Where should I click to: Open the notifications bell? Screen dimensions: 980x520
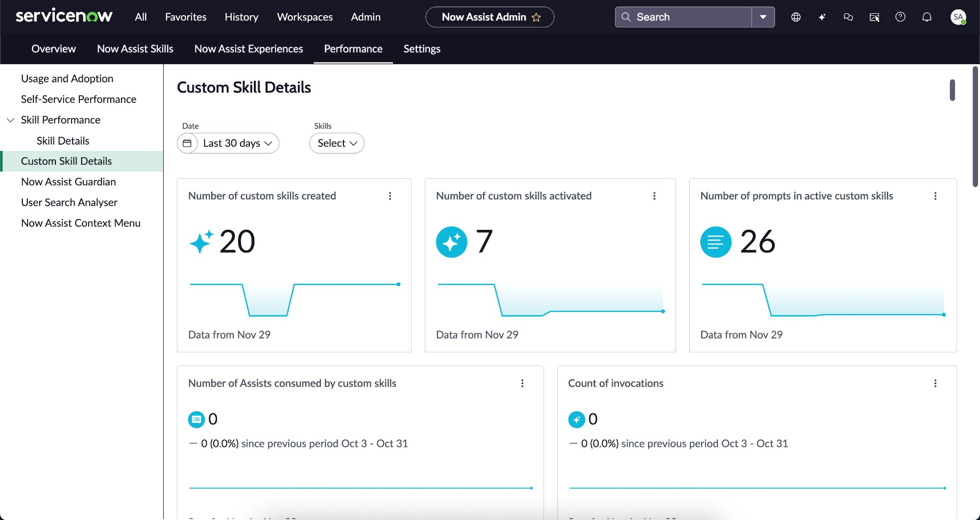[927, 17]
